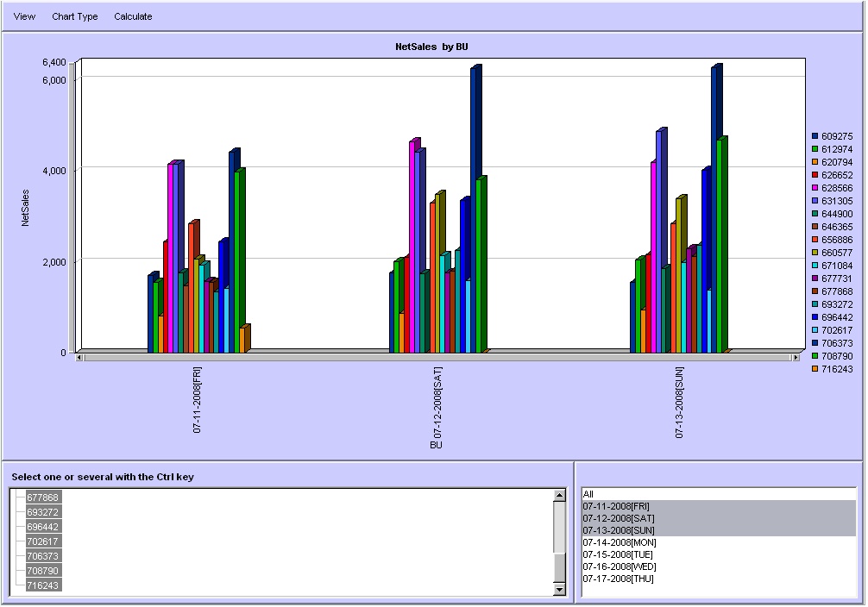Select date 07-14-2008[MON]
Screen dimensions: 868x607
[x=619, y=542]
